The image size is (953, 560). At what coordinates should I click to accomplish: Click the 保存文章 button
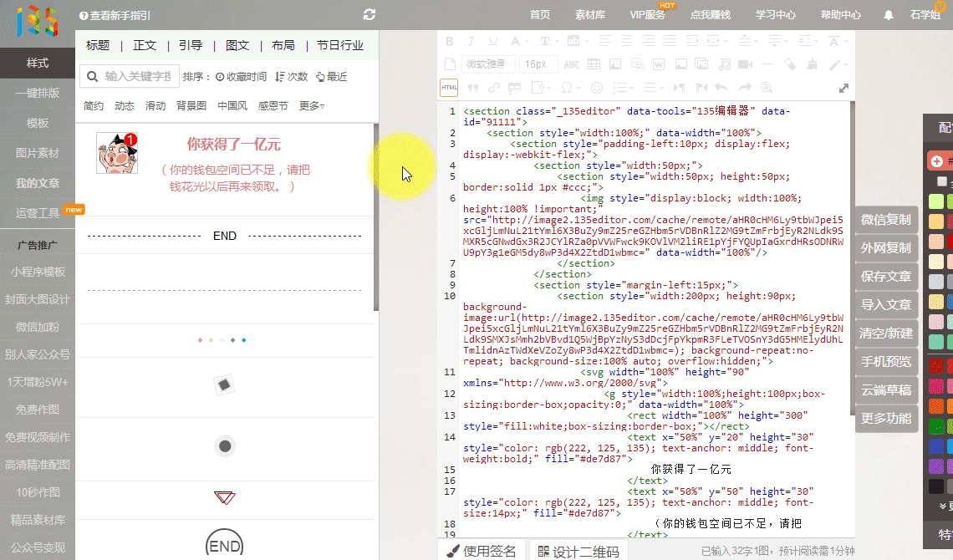(886, 277)
